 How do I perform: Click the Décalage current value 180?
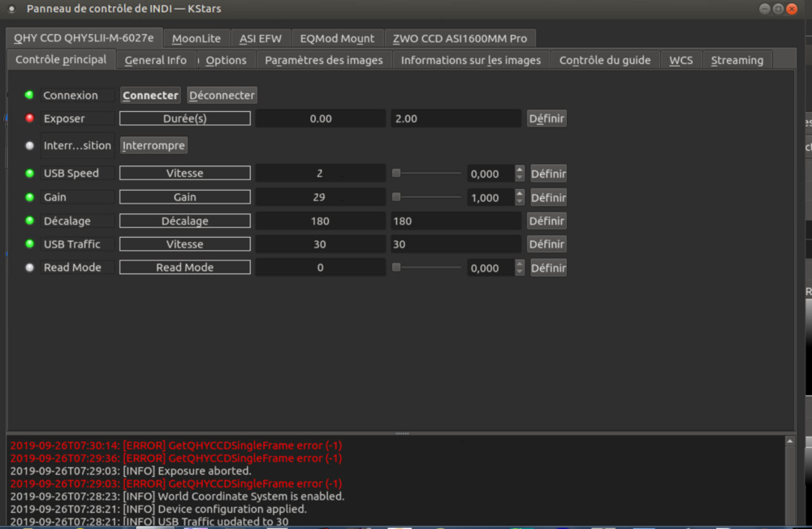[321, 221]
